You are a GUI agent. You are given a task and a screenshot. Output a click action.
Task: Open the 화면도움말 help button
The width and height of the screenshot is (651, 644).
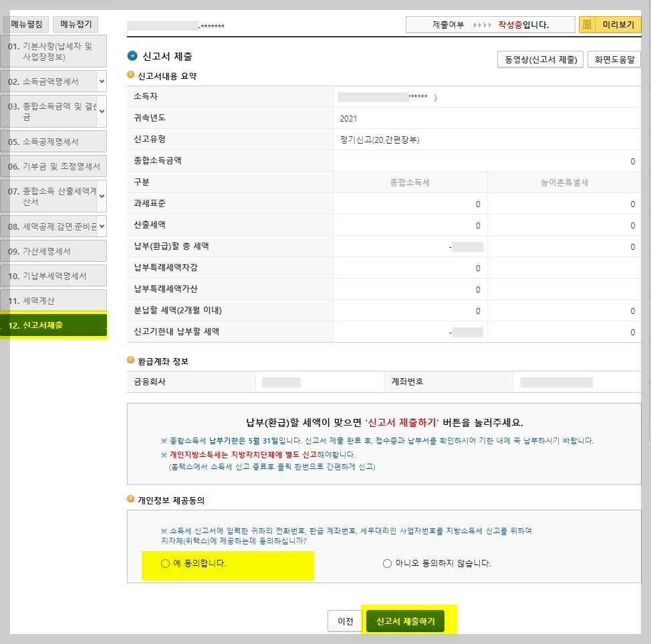pyautogui.click(x=612, y=59)
